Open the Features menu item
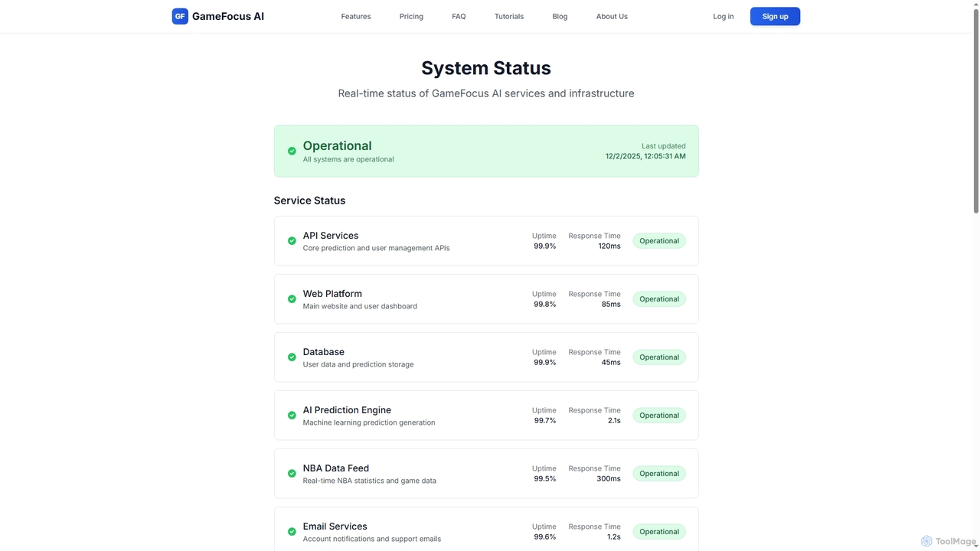 356,16
